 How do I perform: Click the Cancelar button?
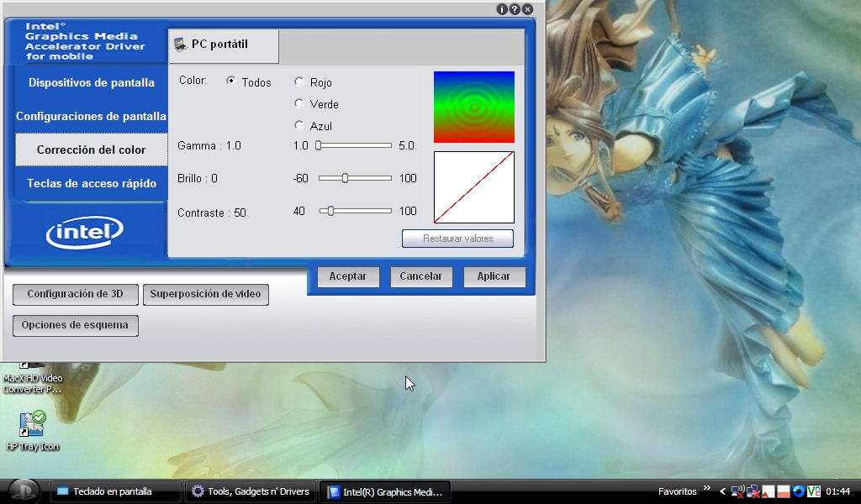420,276
